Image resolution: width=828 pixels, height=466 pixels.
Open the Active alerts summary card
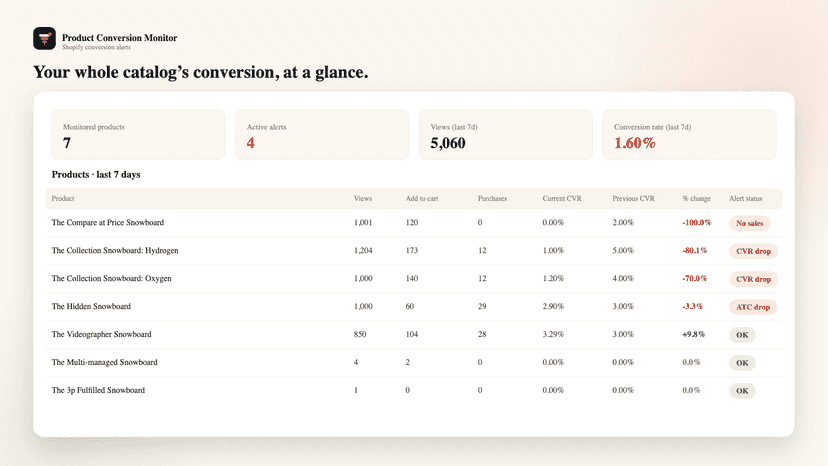pos(322,135)
